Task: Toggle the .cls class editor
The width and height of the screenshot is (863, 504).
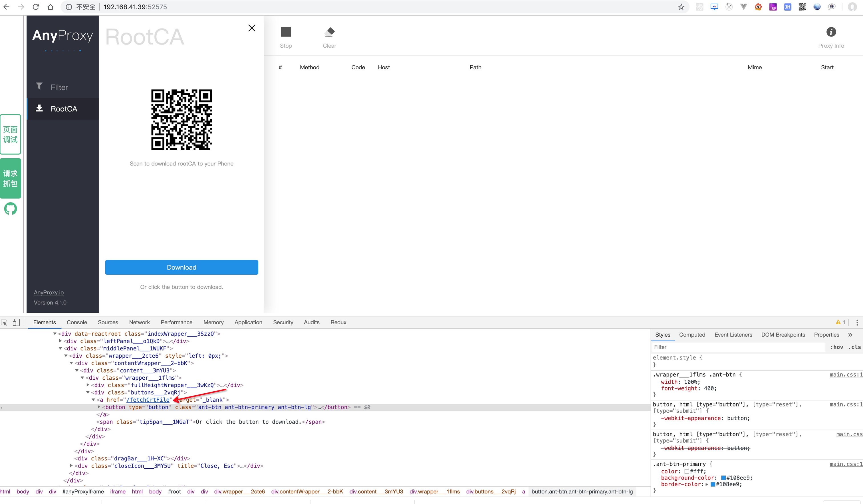Action: pyautogui.click(x=855, y=347)
